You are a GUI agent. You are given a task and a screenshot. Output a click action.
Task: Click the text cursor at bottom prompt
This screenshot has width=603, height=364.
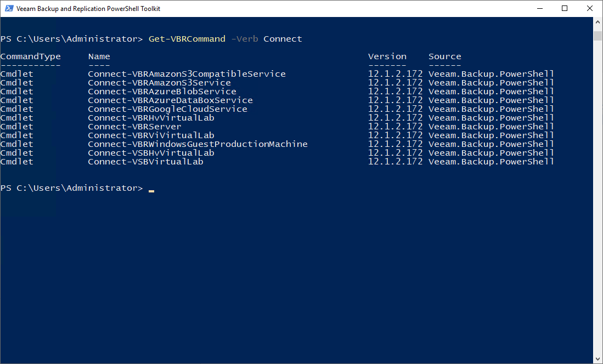click(151, 191)
